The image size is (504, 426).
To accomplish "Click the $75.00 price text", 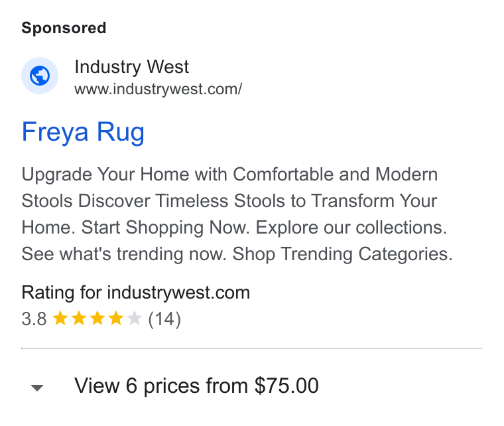I will click(286, 385).
